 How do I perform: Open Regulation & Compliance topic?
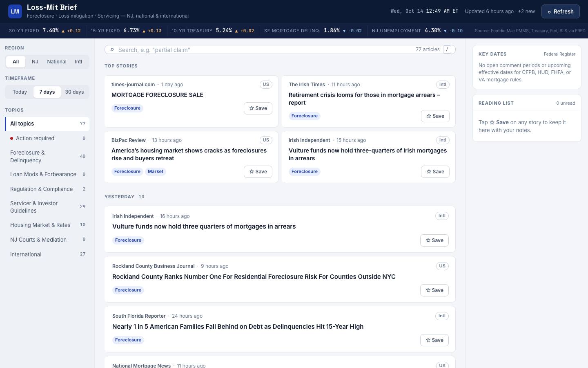tap(47, 189)
